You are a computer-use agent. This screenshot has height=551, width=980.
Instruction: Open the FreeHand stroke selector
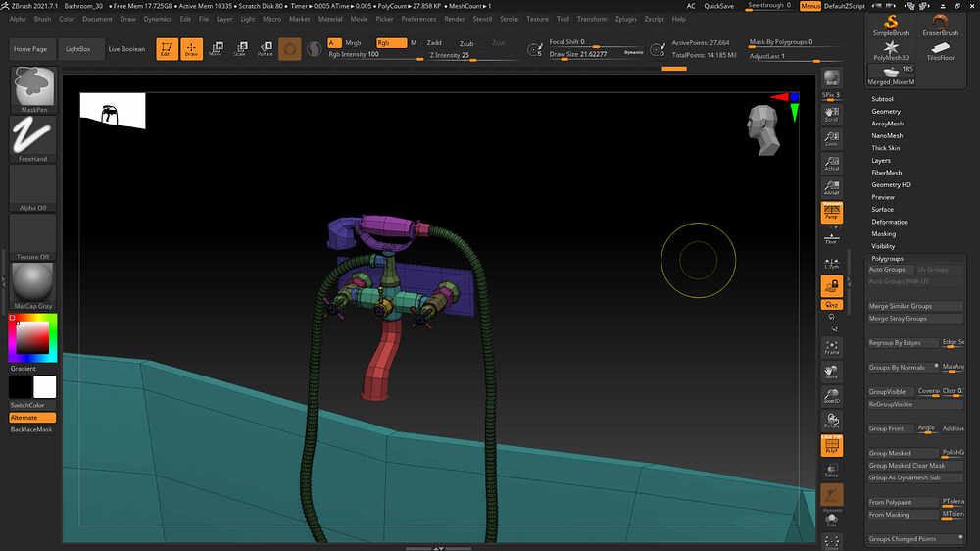point(33,139)
